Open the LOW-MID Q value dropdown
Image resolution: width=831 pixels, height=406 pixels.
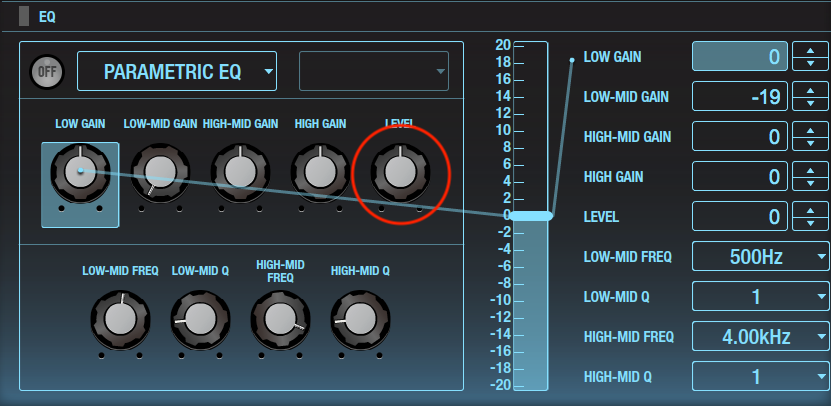[x=760, y=297]
